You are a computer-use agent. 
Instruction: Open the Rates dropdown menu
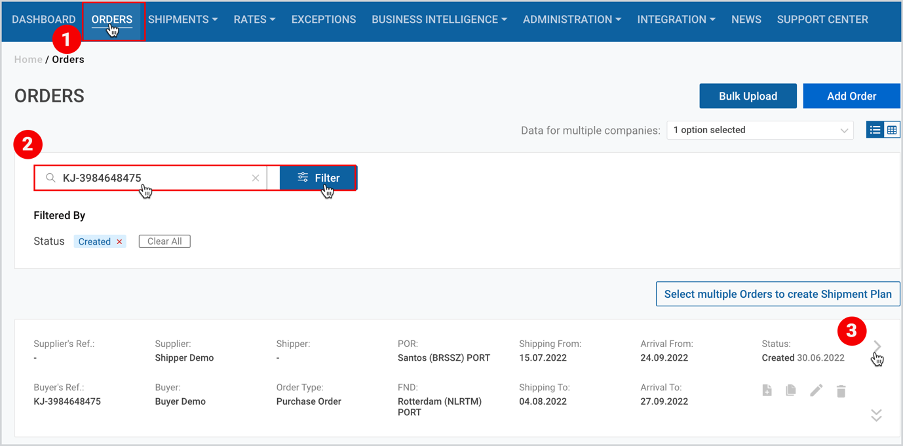pos(254,20)
